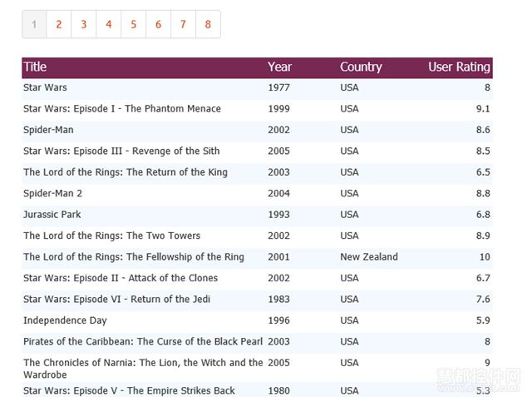The width and height of the screenshot is (532, 397).
Task: Go to page 5 in pagination
Action: click(x=133, y=24)
